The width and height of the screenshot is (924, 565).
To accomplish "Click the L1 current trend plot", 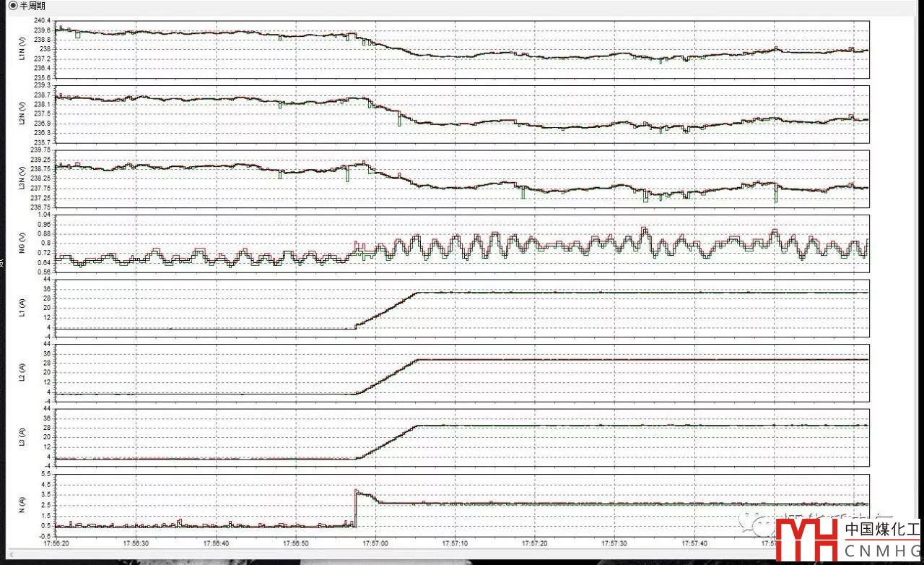I will [x=462, y=308].
